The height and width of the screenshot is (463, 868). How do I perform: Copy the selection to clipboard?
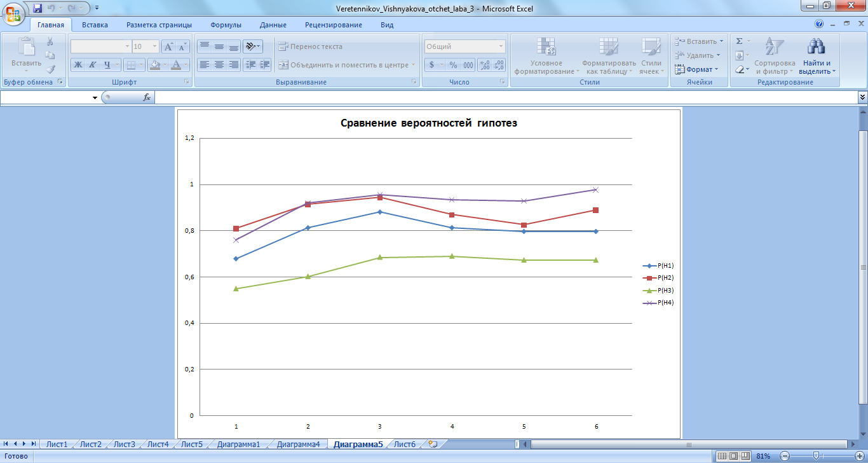pos(50,55)
